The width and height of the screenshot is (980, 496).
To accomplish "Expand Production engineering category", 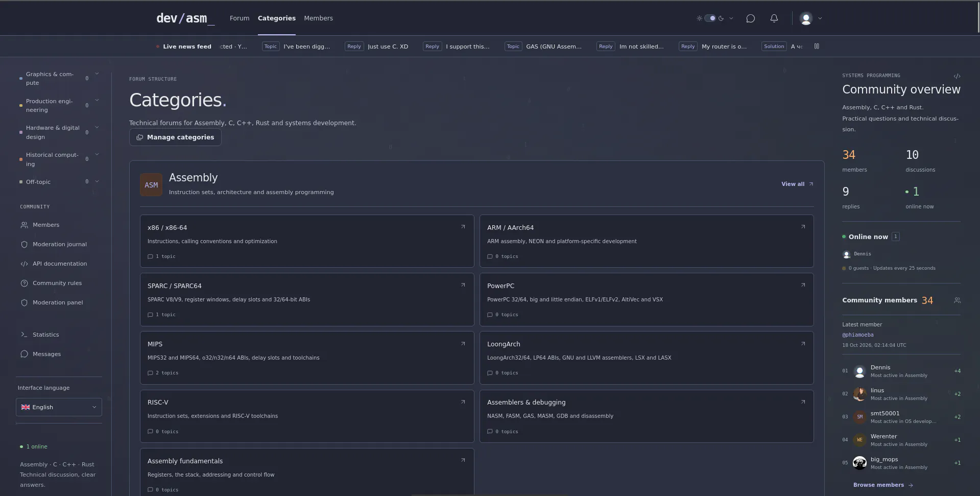I will (97, 100).
